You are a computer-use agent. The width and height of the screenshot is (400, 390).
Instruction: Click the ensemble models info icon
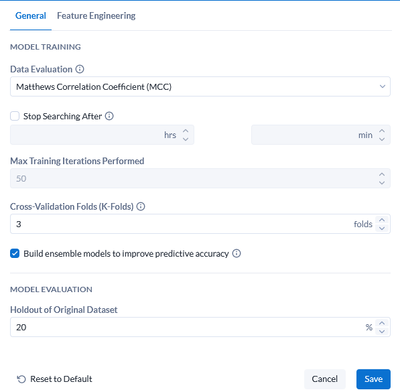click(x=236, y=253)
